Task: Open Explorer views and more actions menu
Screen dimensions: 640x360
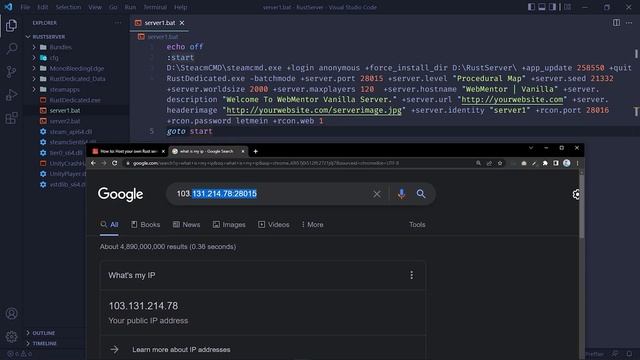Action: point(118,23)
